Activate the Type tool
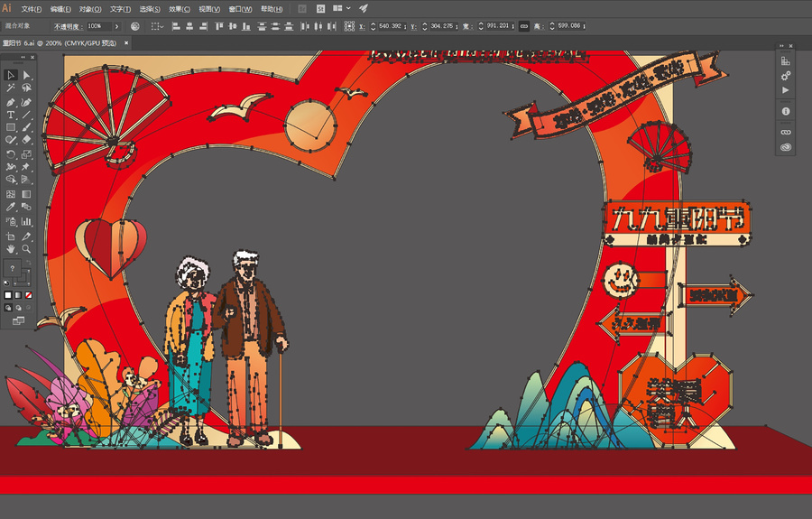This screenshot has width=812, height=519. pyautogui.click(x=10, y=115)
